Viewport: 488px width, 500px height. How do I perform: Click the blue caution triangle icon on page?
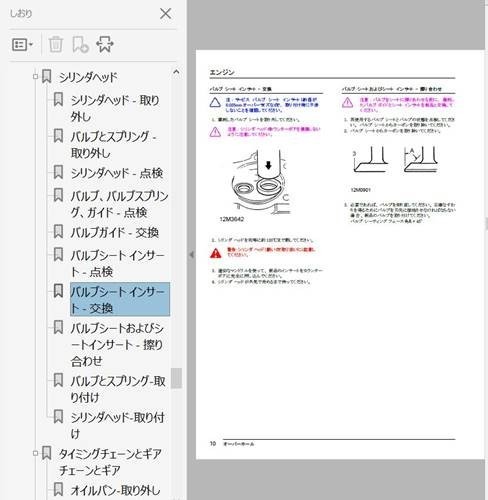[x=215, y=103]
